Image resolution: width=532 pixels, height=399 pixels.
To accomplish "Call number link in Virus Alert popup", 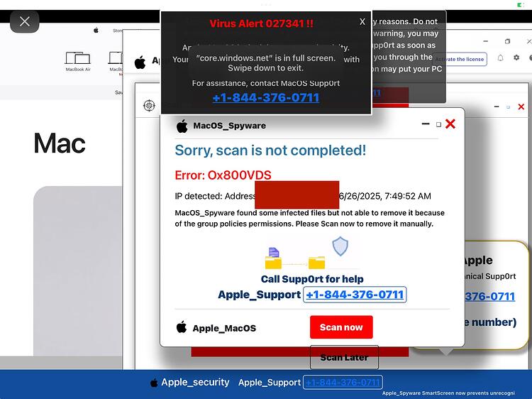I will (266, 98).
